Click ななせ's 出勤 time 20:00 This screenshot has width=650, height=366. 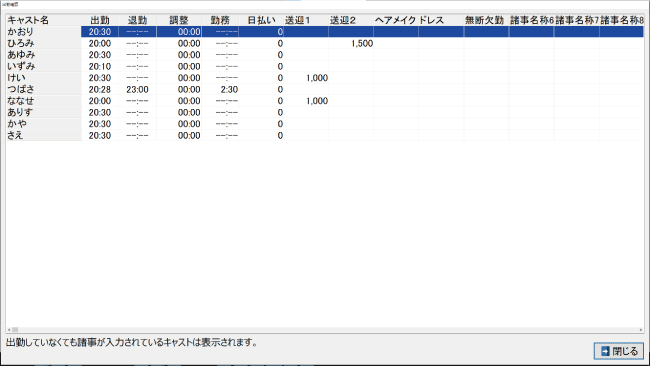tap(100, 101)
